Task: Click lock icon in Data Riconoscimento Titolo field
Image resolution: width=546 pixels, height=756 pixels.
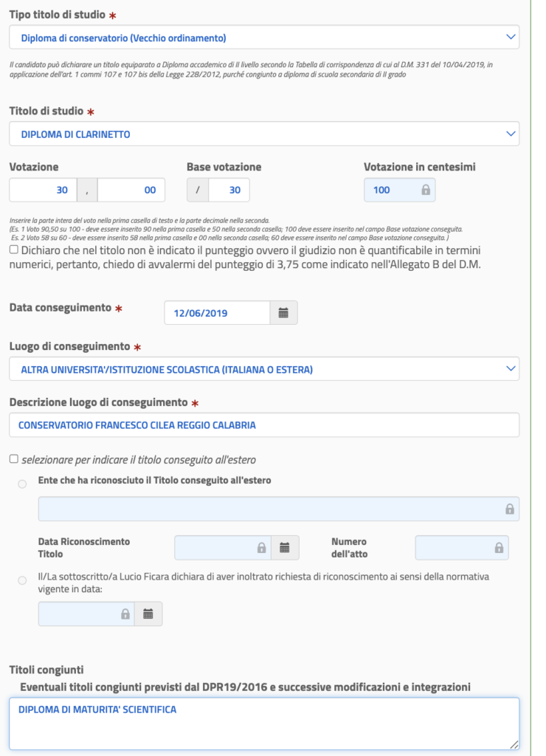Action: click(x=260, y=548)
